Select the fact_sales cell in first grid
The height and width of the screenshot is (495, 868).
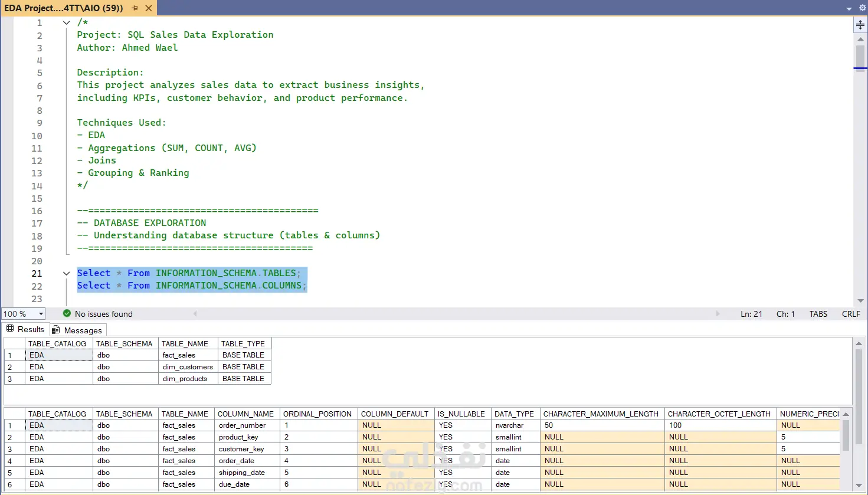[x=188, y=355]
